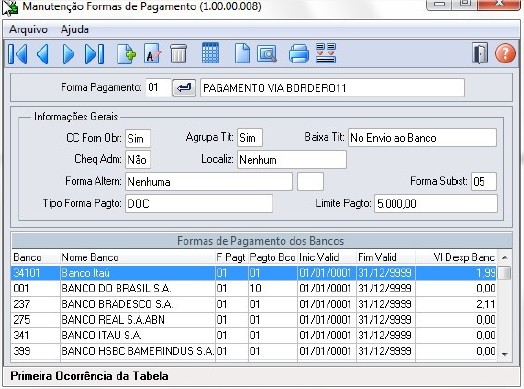This screenshot has width=524, height=389.
Task: Click bank code 237 cell
Action: [x=36, y=304]
